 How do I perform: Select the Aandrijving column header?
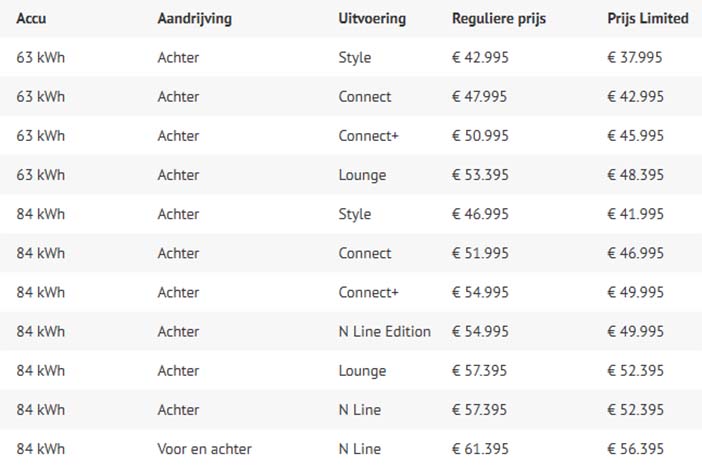[195, 19]
